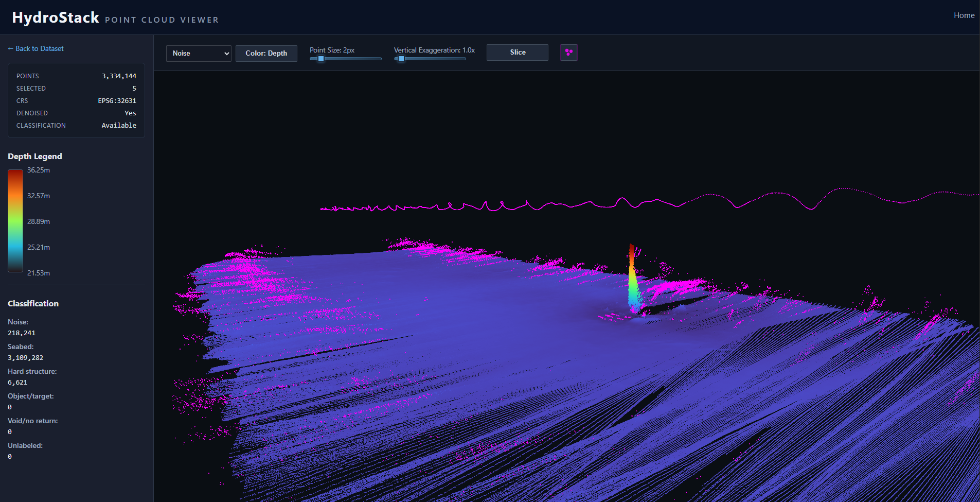Click the POINTS total value
This screenshot has height=502, width=980.
[x=119, y=76]
